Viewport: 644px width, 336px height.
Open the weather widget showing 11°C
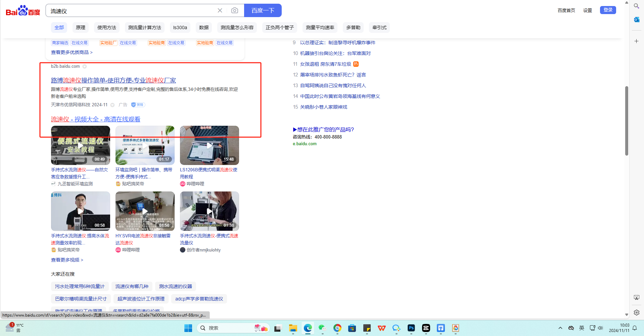click(14, 328)
